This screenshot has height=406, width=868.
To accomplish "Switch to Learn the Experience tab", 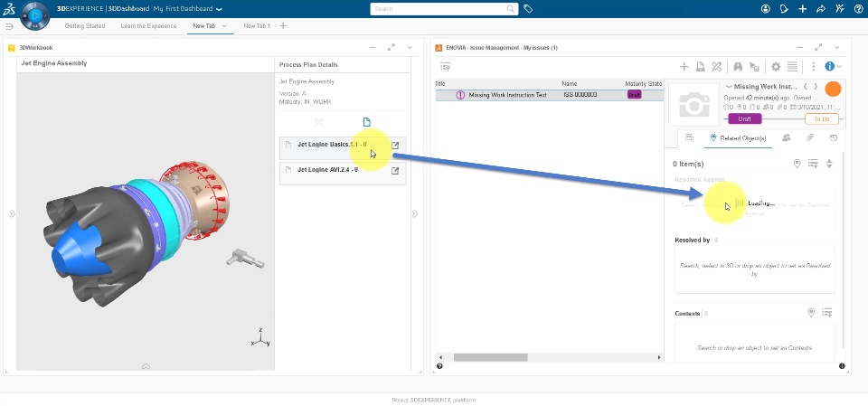I will click(148, 26).
